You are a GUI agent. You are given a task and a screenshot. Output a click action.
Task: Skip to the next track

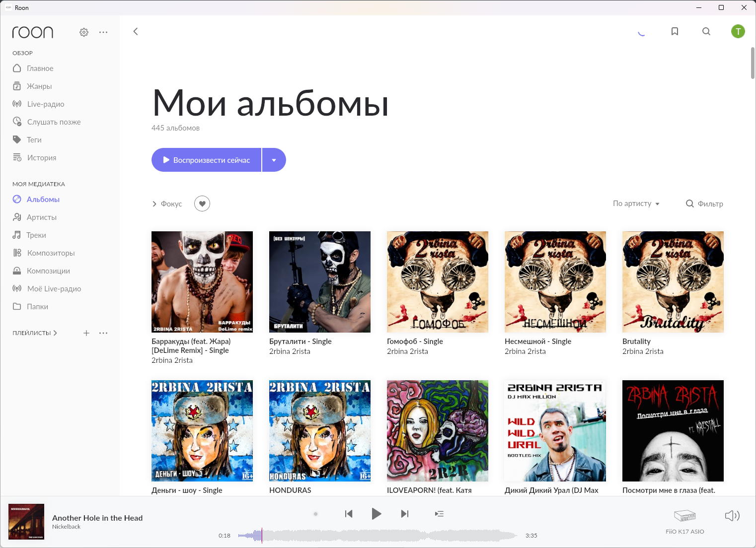pos(405,514)
